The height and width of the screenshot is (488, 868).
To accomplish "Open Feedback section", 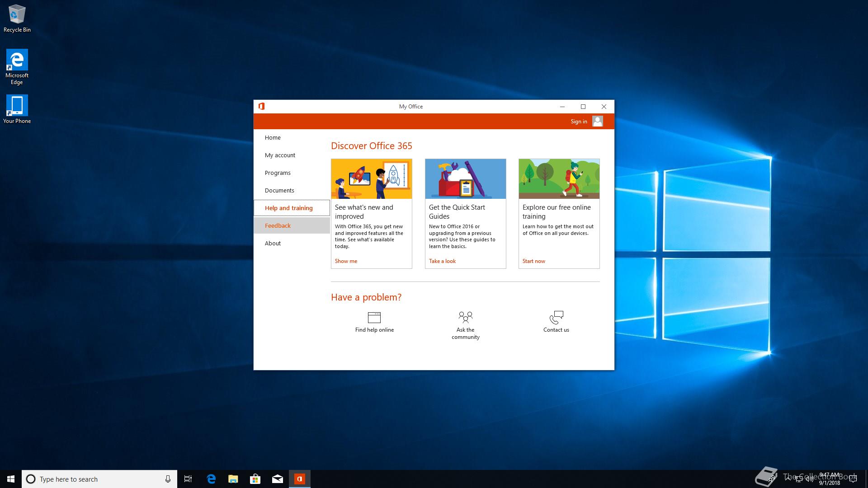I will coord(292,225).
